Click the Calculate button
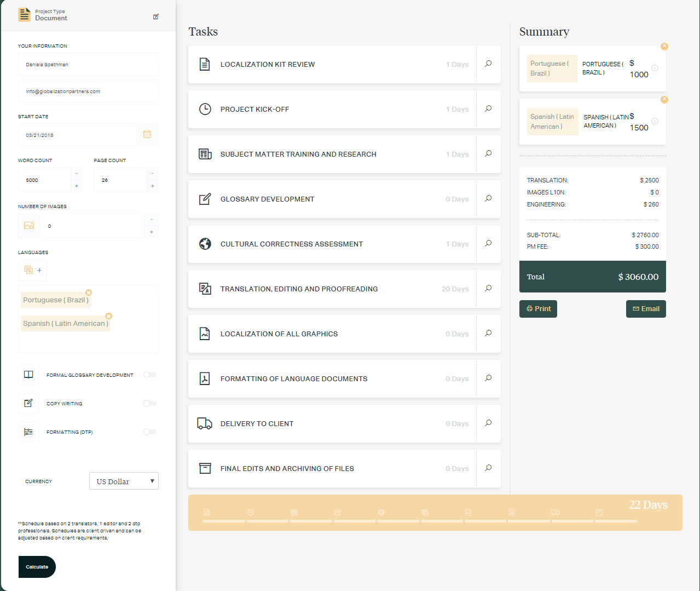Screen dimensions: 700x591 37,567
